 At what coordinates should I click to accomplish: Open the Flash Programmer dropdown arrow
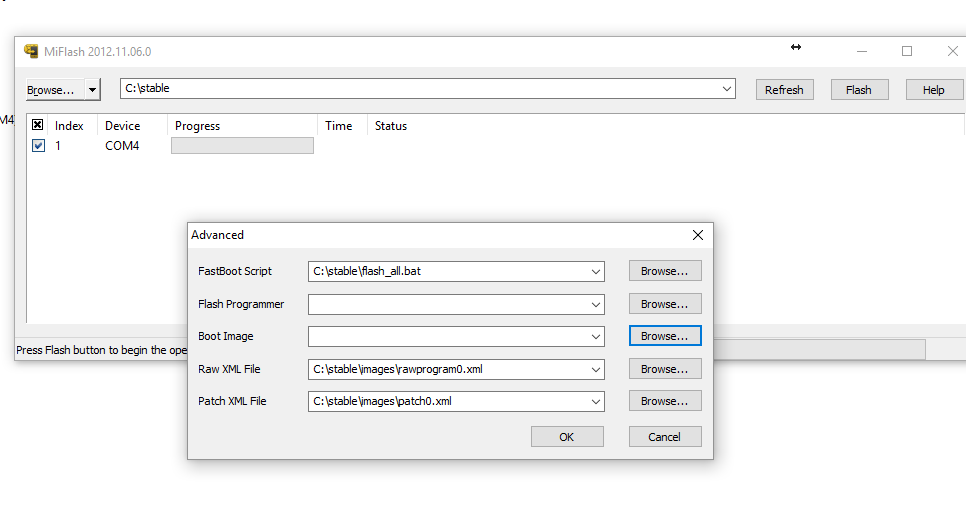(x=596, y=304)
